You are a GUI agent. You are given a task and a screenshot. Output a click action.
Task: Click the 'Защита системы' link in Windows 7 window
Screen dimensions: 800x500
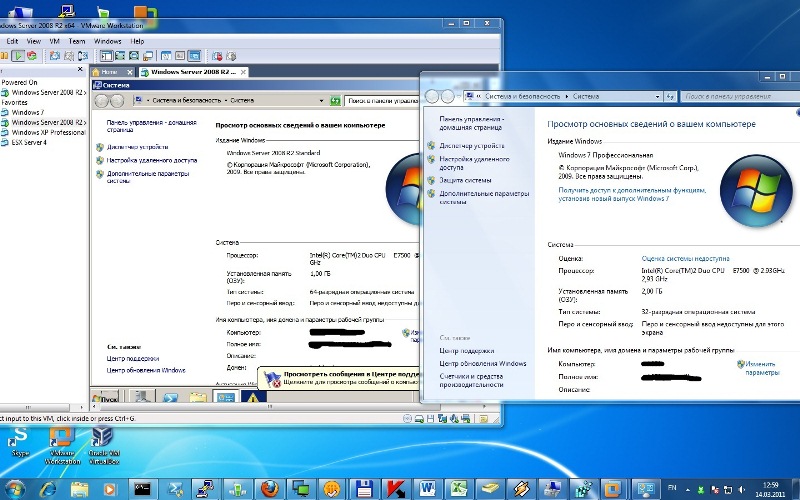(465, 180)
